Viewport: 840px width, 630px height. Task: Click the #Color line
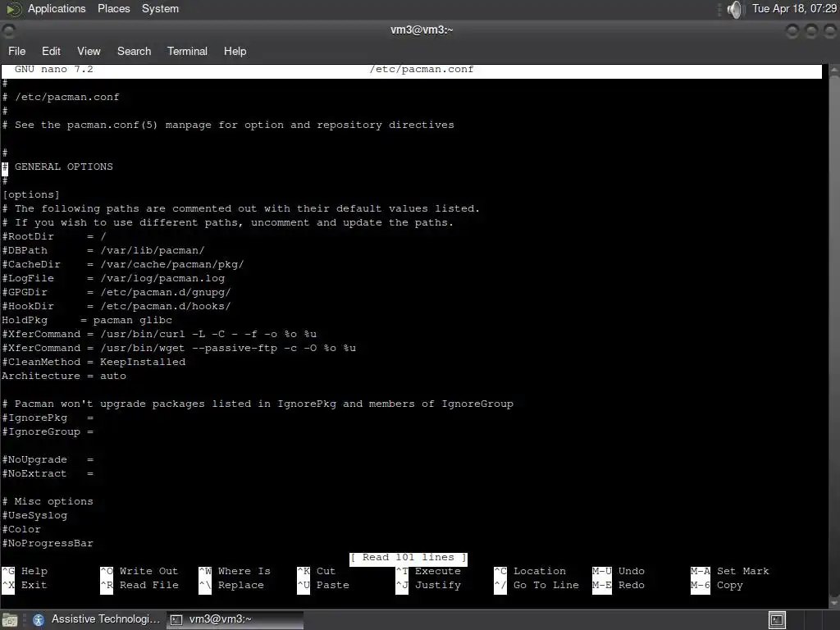21,529
